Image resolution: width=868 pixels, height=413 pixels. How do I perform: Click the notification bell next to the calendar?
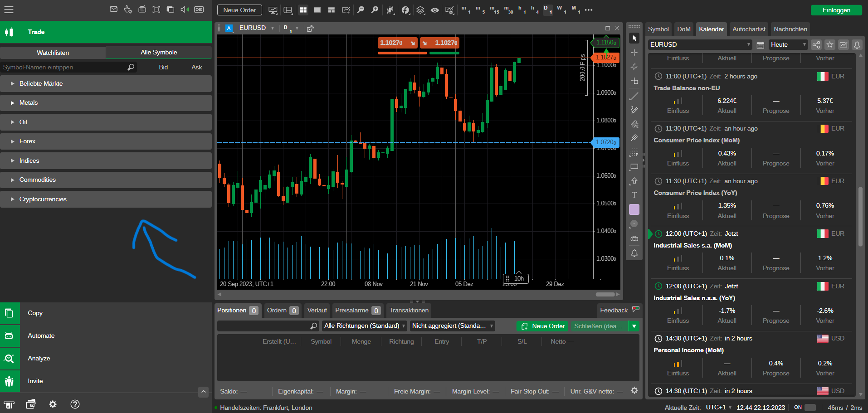857,45
